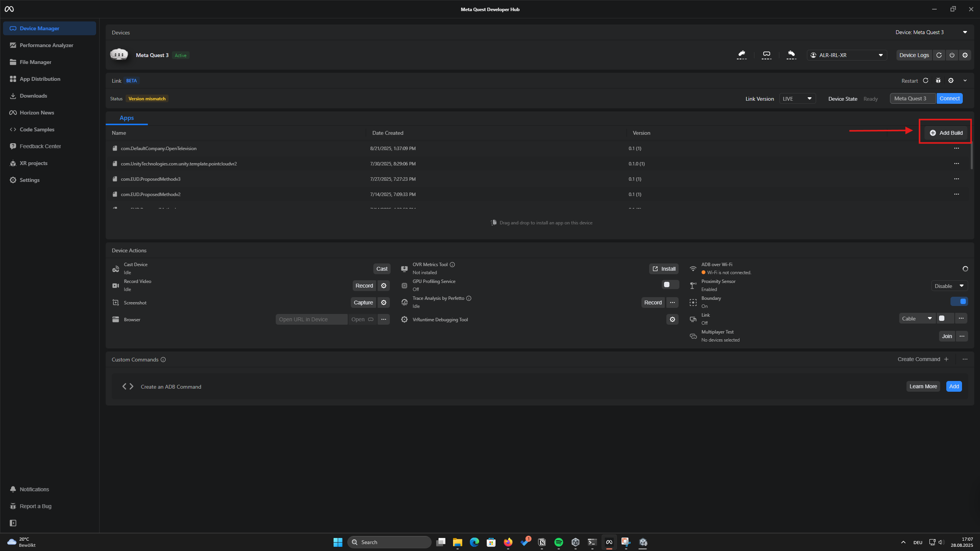Expand the ALR-IRL-XR user dropdown
980x551 pixels.
tap(847, 55)
